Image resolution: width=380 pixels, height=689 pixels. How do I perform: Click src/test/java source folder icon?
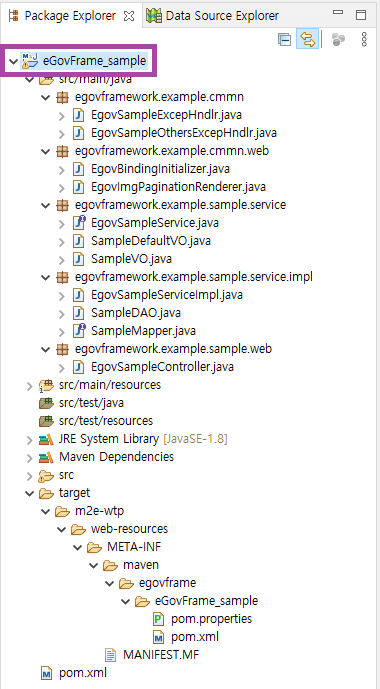tap(46, 403)
